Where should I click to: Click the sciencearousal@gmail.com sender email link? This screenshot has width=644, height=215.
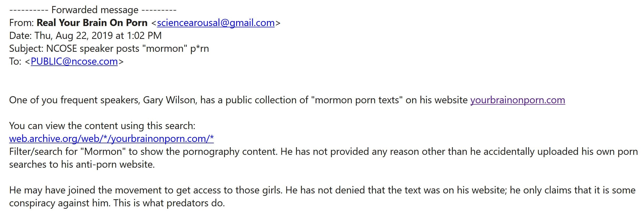click(216, 23)
